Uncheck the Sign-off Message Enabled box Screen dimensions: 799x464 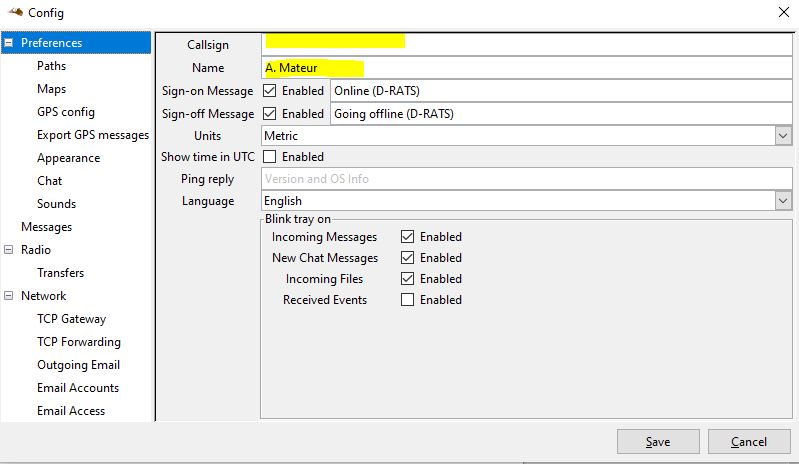pyautogui.click(x=270, y=114)
